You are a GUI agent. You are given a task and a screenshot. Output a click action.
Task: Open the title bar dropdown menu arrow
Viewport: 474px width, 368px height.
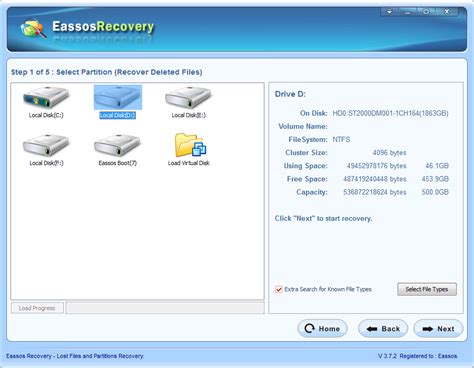[x=389, y=12]
